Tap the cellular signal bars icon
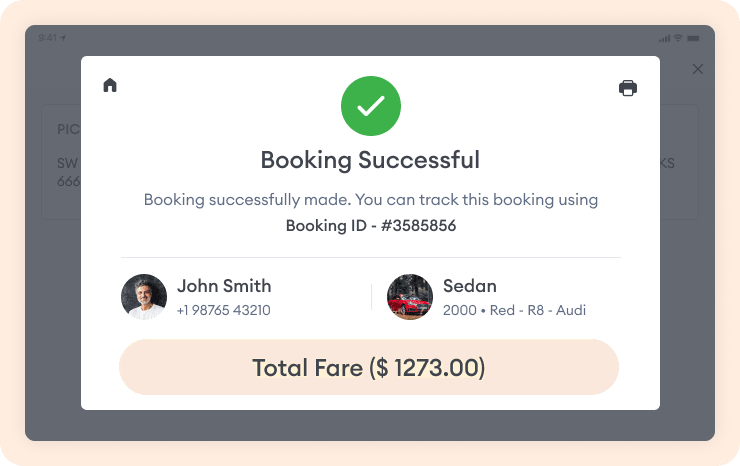Screen dimensions: 740x466 pos(664,38)
